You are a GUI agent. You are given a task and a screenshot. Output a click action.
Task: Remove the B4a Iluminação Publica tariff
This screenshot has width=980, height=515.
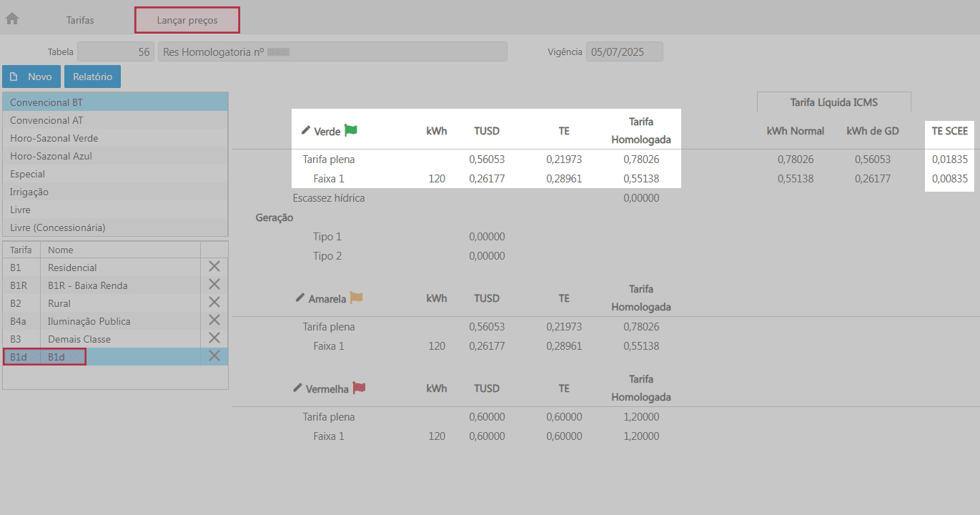214,320
